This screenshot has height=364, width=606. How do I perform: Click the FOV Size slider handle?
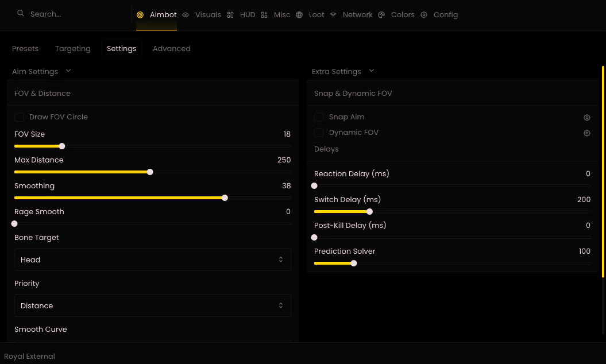(x=62, y=146)
